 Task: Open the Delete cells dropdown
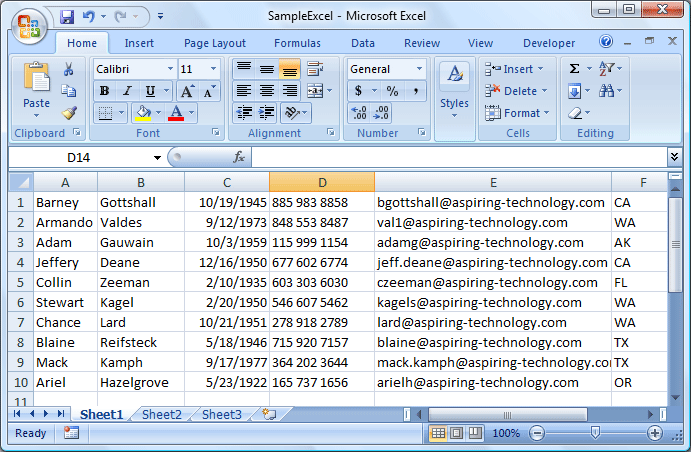(x=544, y=91)
